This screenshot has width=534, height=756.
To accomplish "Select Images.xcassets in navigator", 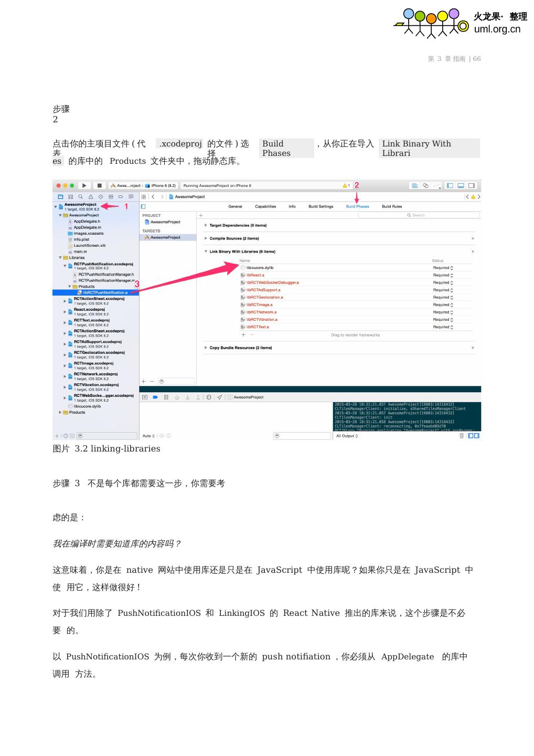I will tap(86, 234).
